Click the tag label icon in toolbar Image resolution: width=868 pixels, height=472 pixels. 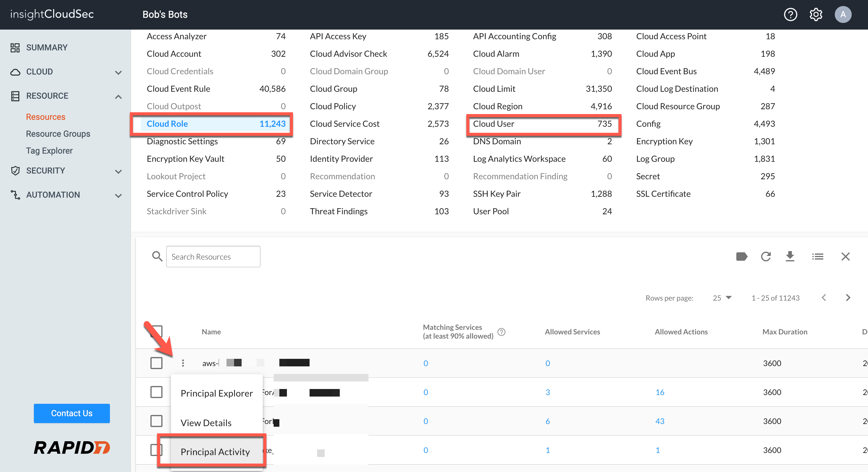(742, 257)
